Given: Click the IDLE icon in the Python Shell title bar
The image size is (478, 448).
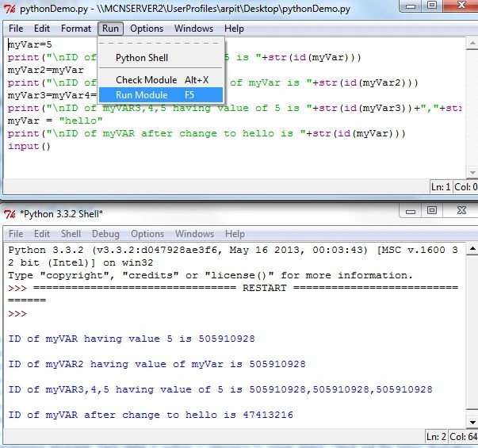Looking at the screenshot, I should click(x=10, y=214).
